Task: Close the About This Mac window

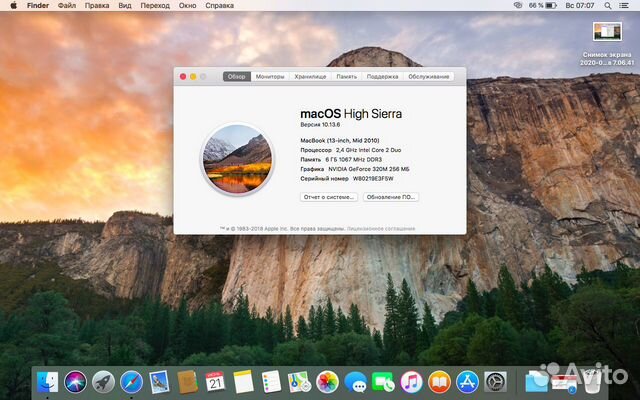Action: click(x=183, y=76)
